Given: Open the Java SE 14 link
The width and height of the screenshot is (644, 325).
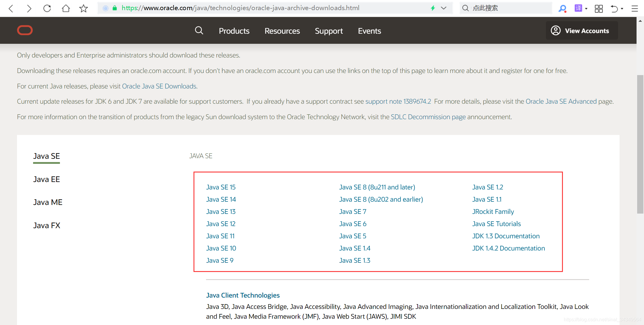Looking at the screenshot, I should (221, 199).
